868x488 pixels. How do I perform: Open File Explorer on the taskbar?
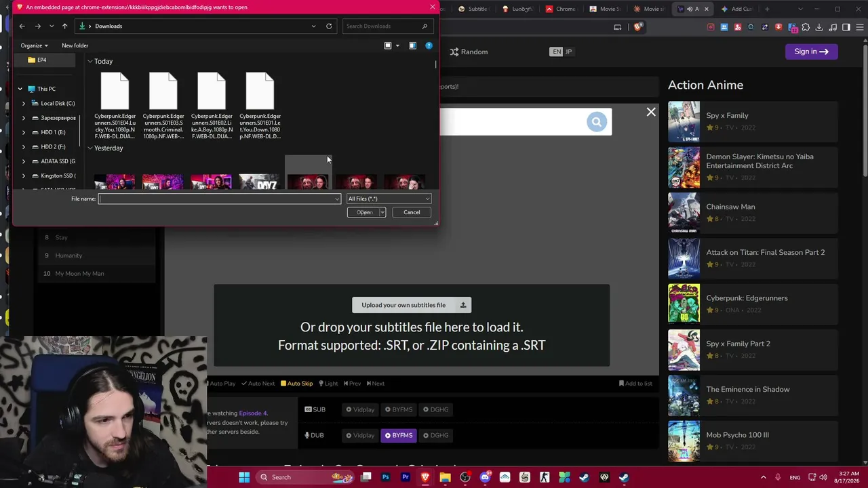tap(445, 477)
